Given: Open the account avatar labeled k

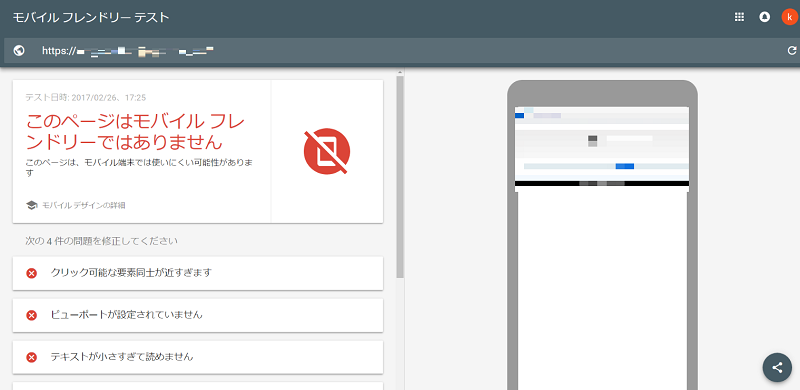Looking at the screenshot, I should coord(789,17).
